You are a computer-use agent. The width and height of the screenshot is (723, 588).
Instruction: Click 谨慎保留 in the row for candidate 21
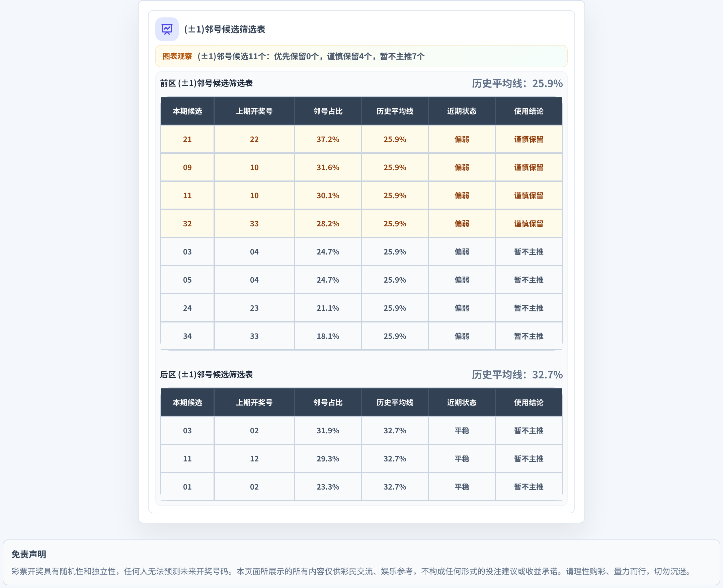point(529,139)
